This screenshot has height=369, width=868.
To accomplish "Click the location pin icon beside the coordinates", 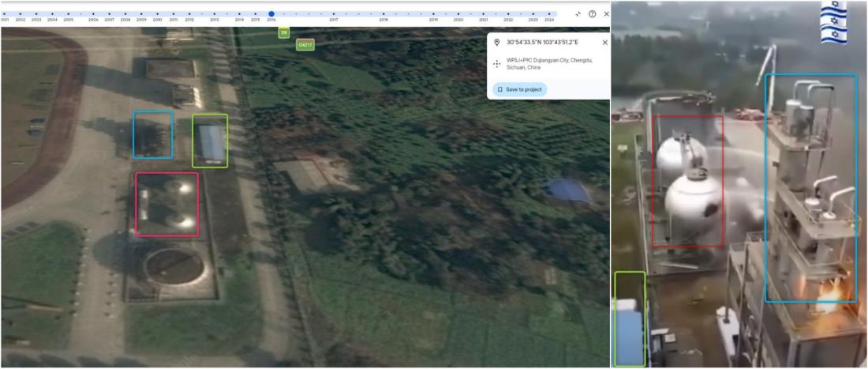I will coord(496,43).
